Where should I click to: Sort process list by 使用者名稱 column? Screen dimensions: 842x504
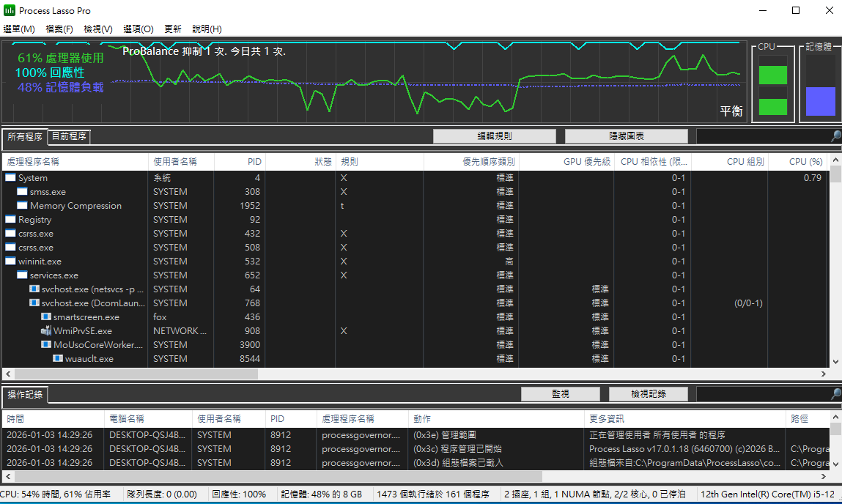[181, 162]
